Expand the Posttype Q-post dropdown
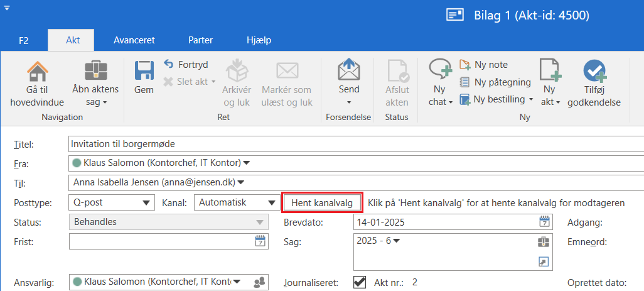This screenshot has height=291, width=644. (146, 202)
